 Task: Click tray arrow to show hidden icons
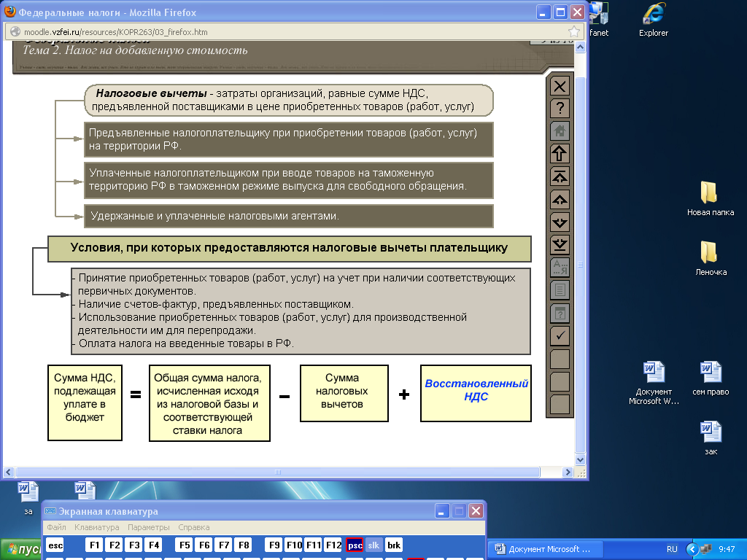point(692,549)
